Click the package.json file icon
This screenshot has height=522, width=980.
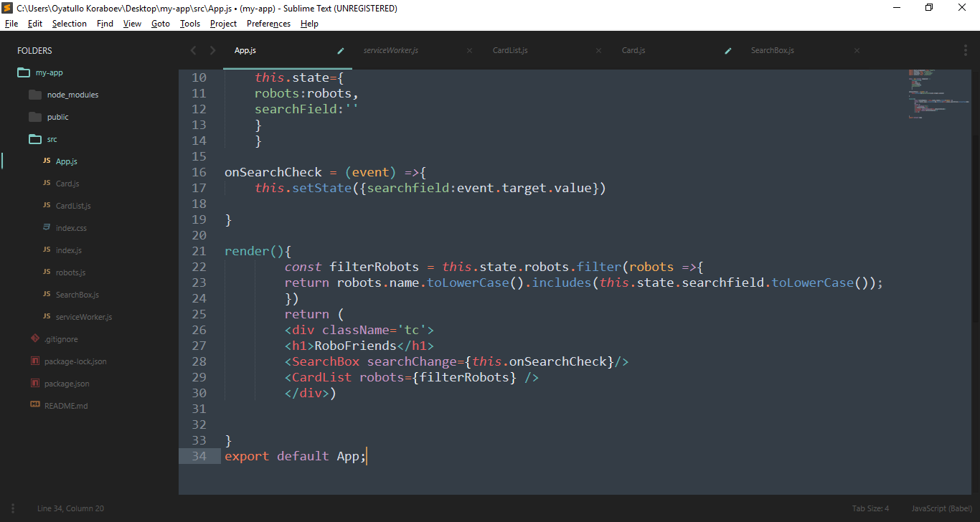point(35,384)
